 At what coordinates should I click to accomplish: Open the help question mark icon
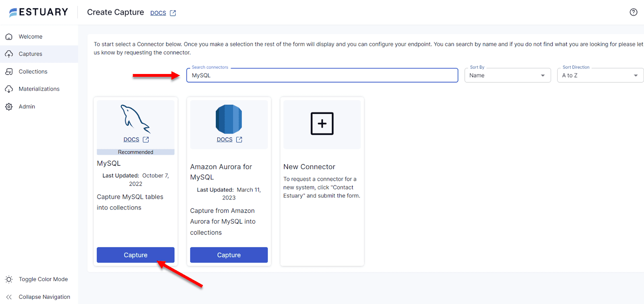click(633, 12)
